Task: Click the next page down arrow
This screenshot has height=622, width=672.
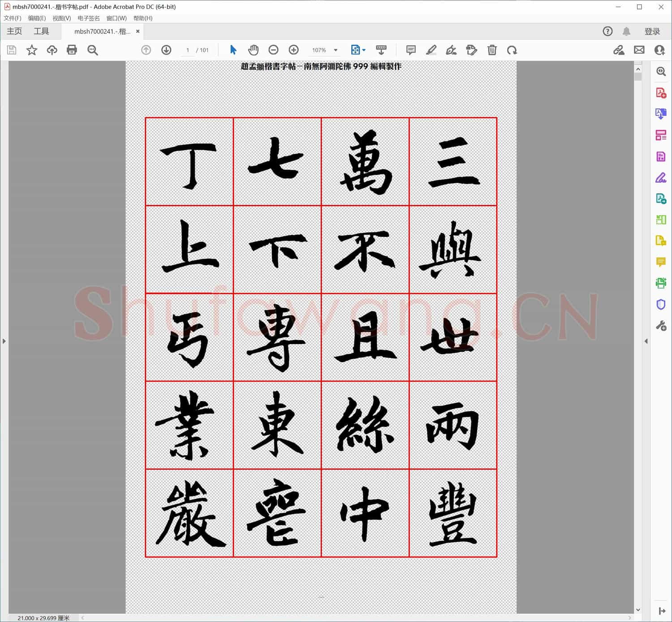Action: (x=166, y=50)
